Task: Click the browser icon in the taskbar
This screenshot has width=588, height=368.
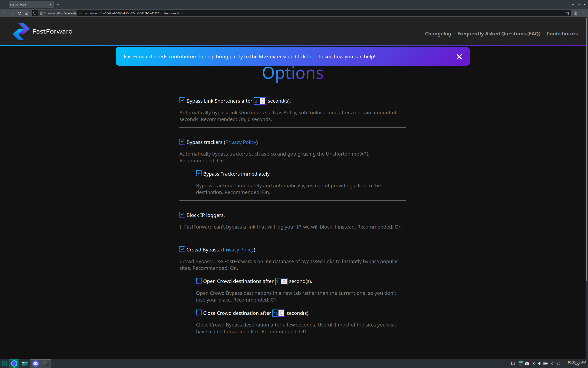Action: tap(14, 363)
